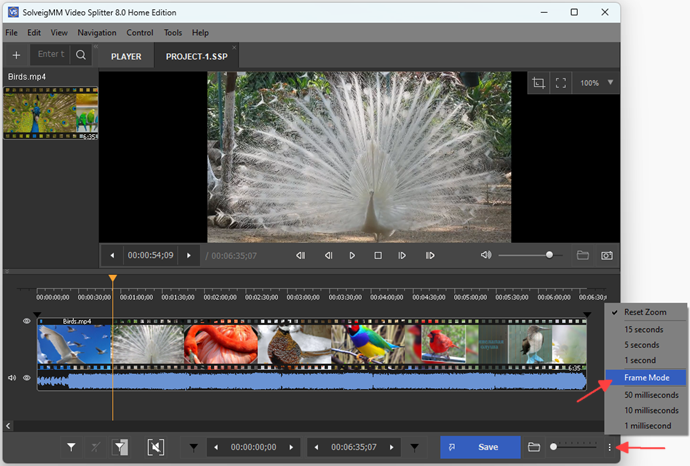The width and height of the screenshot is (690, 466).
Task: Go to right marker triangle icon
Action: pos(415,448)
